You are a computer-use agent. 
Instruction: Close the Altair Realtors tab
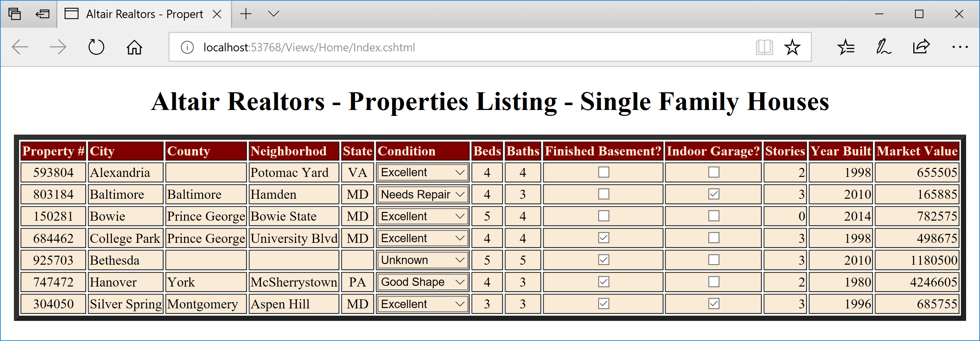217,14
